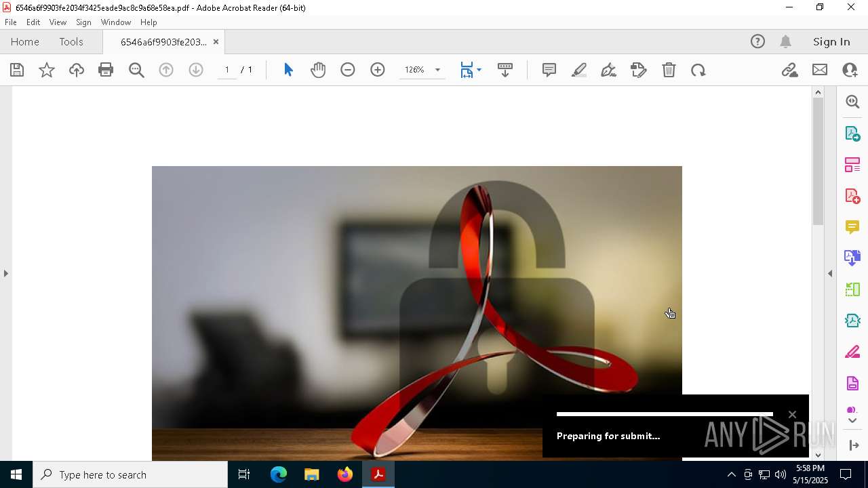The image size is (868, 488).
Task: Zoom out with the minus circle
Action: pos(348,70)
